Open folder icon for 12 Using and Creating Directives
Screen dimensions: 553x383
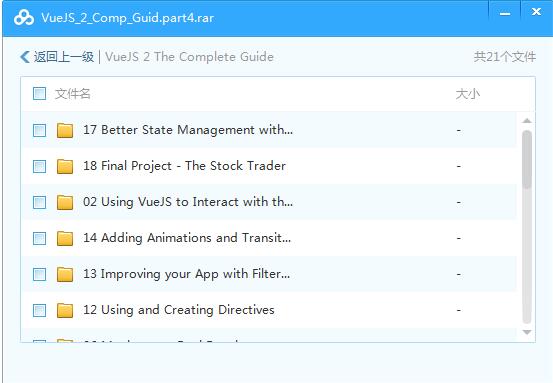coord(65,310)
